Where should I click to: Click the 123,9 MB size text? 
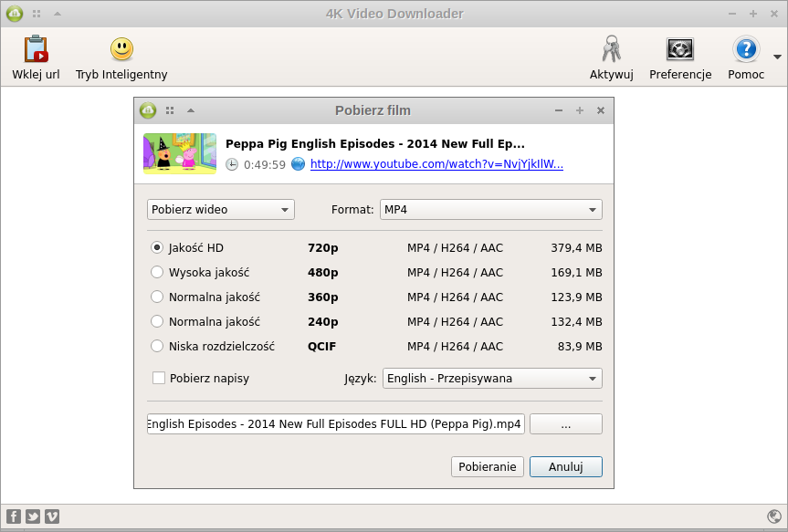pos(576,297)
